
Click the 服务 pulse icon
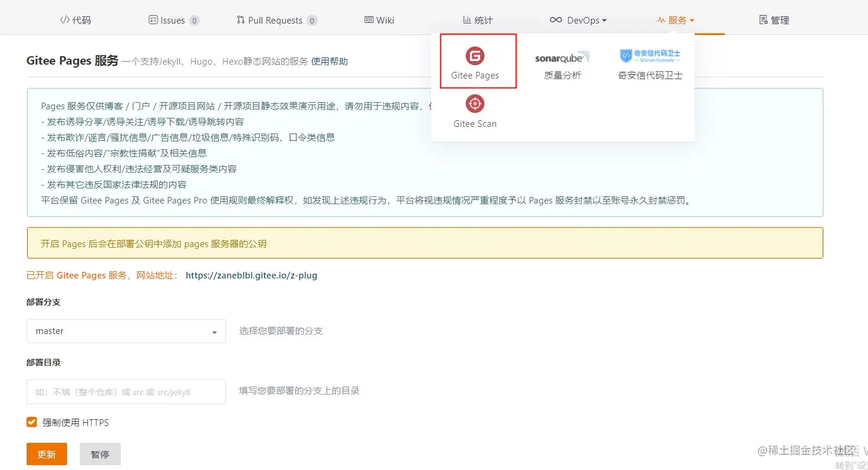point(661,20)
